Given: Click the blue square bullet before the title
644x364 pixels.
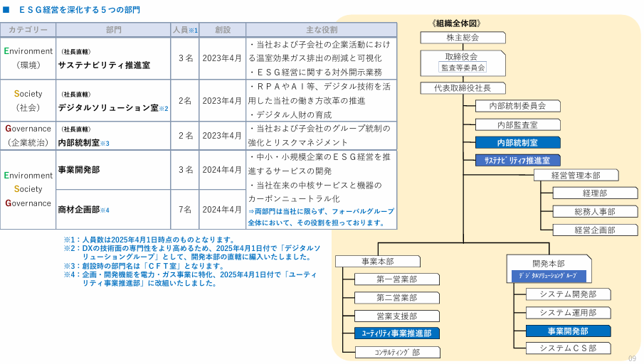Looking at the screenshot, I should pyautogui.click(x=6, y=11).
